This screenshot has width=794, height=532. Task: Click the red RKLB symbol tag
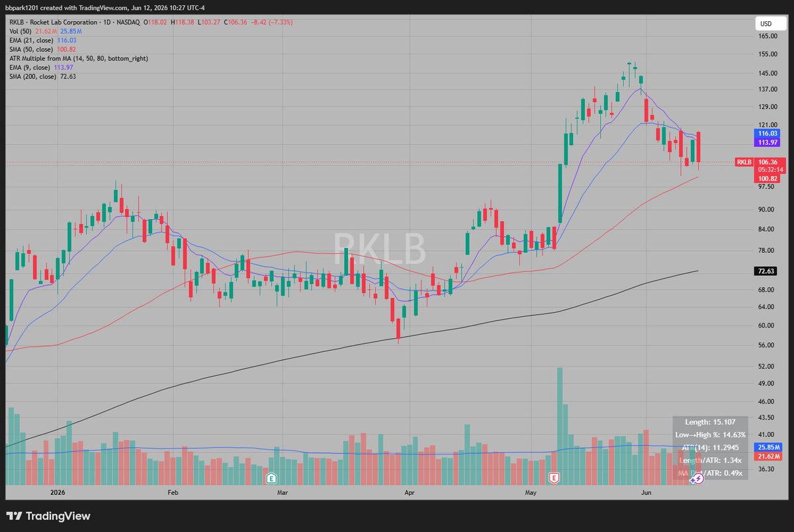pyautogui.click(x=745, y=162)
